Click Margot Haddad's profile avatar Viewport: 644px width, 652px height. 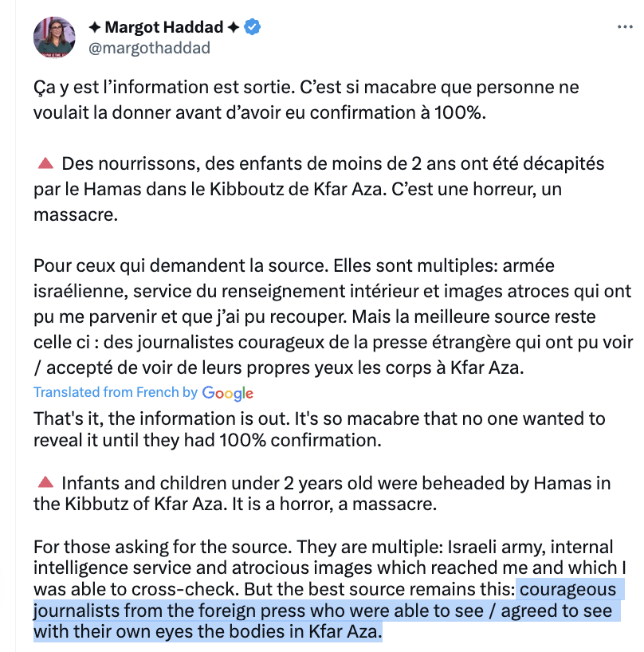point(54,37)
